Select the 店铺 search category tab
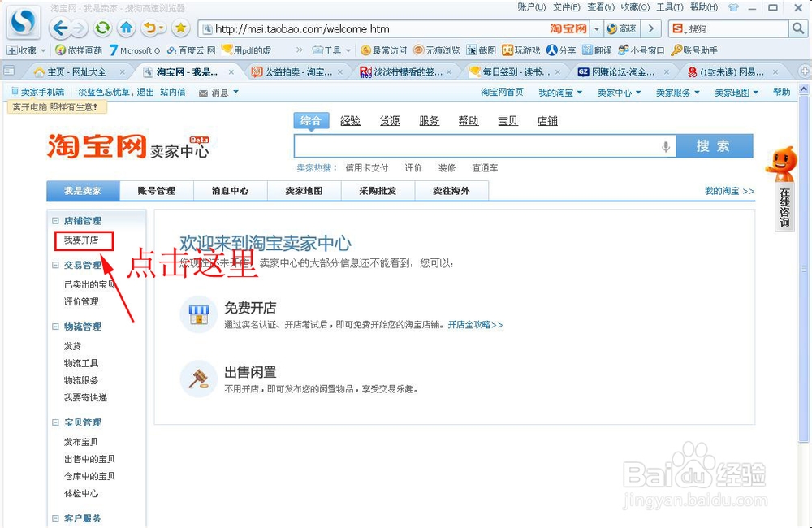The width and height of the screenshot is (812, 528). click(x=546, y=121)
